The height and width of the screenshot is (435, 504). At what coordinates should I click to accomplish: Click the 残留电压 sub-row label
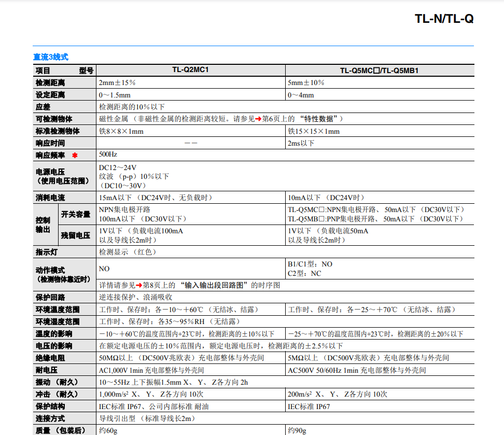click(76, 235)
